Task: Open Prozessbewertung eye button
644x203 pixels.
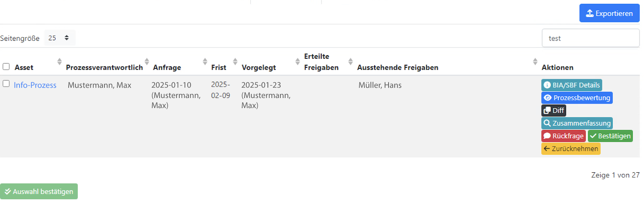Action: point(577,98)
